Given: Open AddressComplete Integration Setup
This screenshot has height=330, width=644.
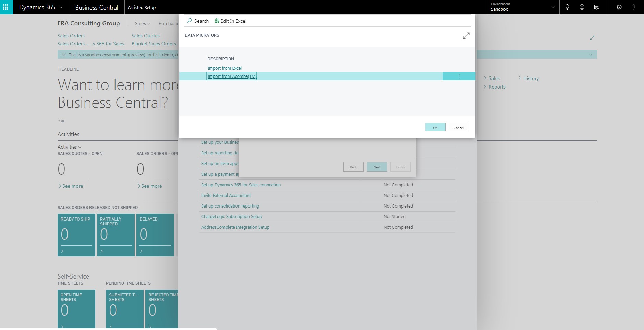Looking at the screenshot, I should pos(235,227).
